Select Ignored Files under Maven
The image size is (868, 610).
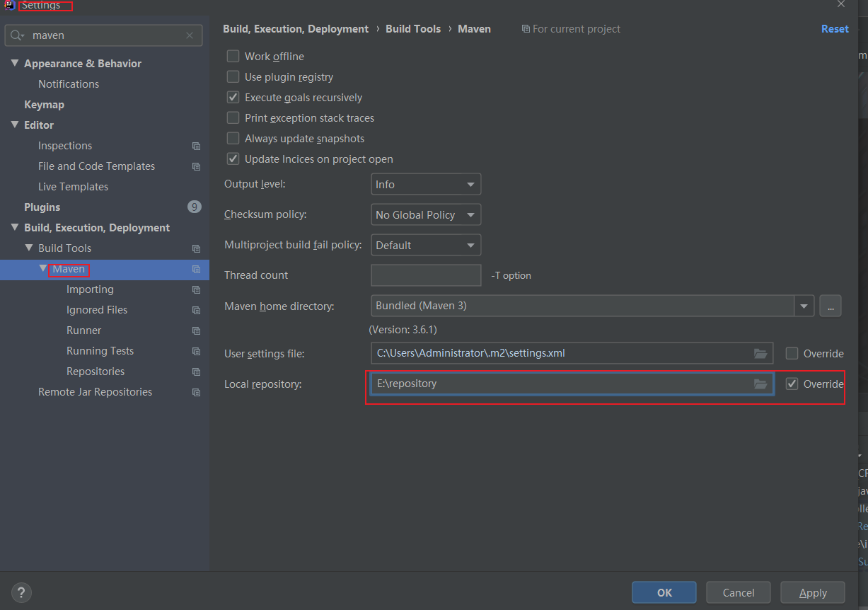click(97, 309)
